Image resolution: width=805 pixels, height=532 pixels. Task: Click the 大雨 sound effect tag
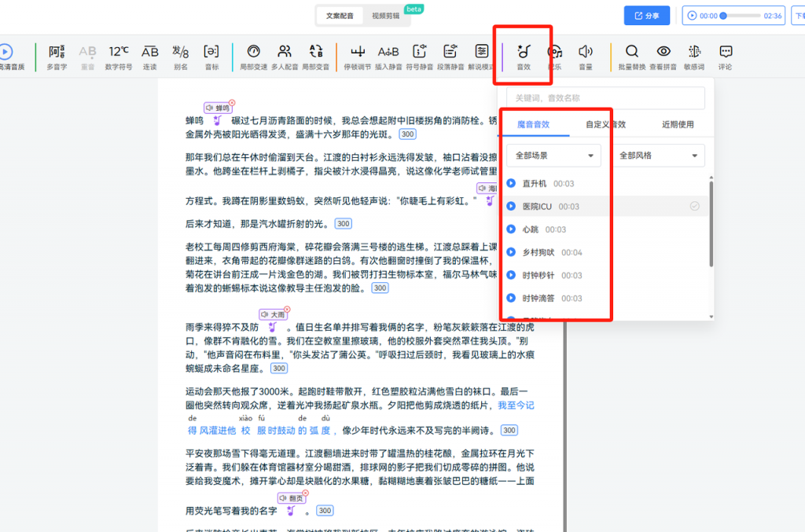pyautogui.click(x=273, y=314)
